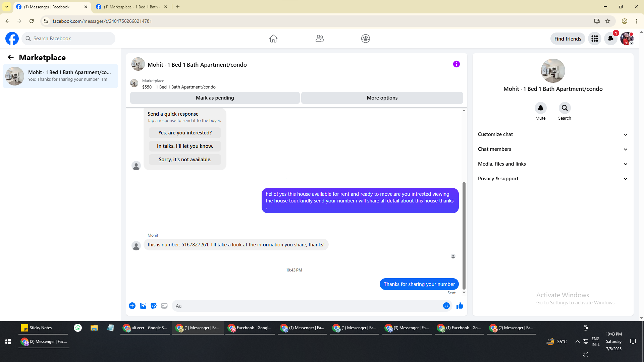Switch to the Marketplace browser tab

(131, 7)
